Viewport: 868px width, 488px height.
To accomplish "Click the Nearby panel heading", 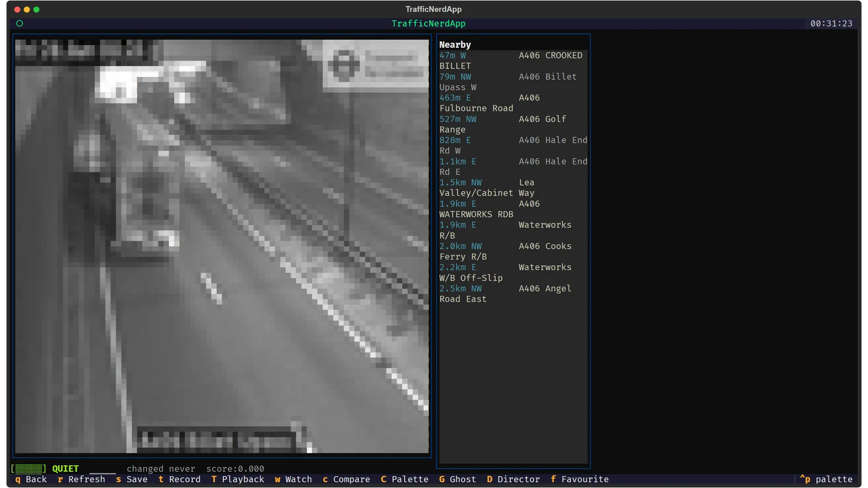I will coord(455,44).
